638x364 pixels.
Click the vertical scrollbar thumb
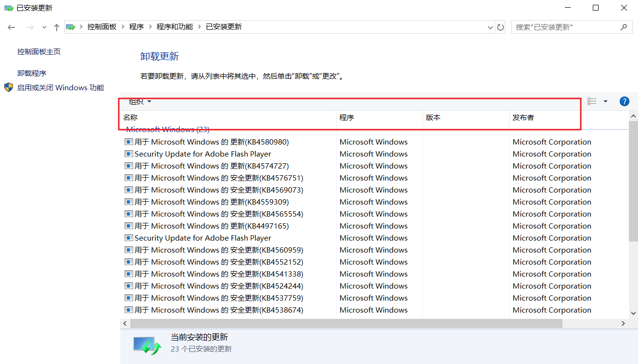click(x=634, y=181)
